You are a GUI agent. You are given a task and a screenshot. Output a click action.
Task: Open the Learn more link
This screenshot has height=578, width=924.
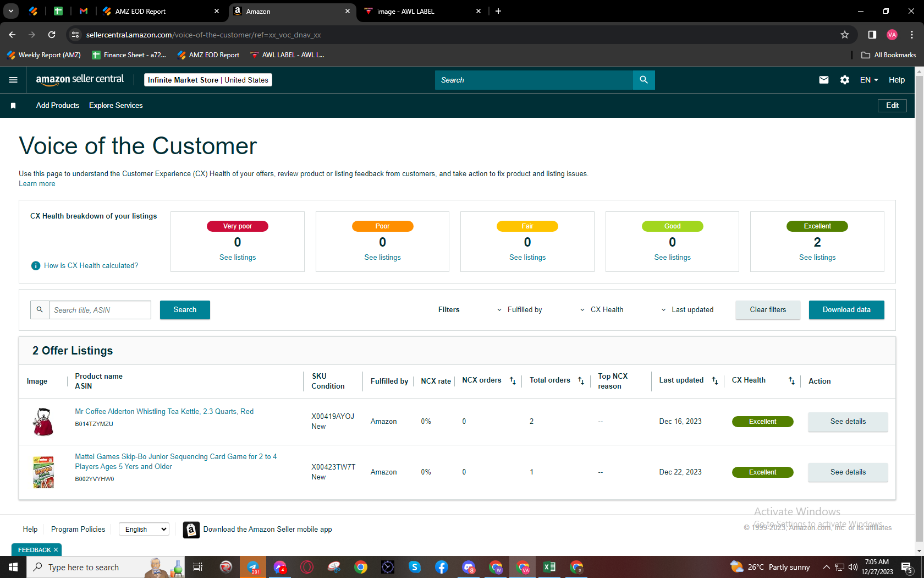click(x=37, y=184)
